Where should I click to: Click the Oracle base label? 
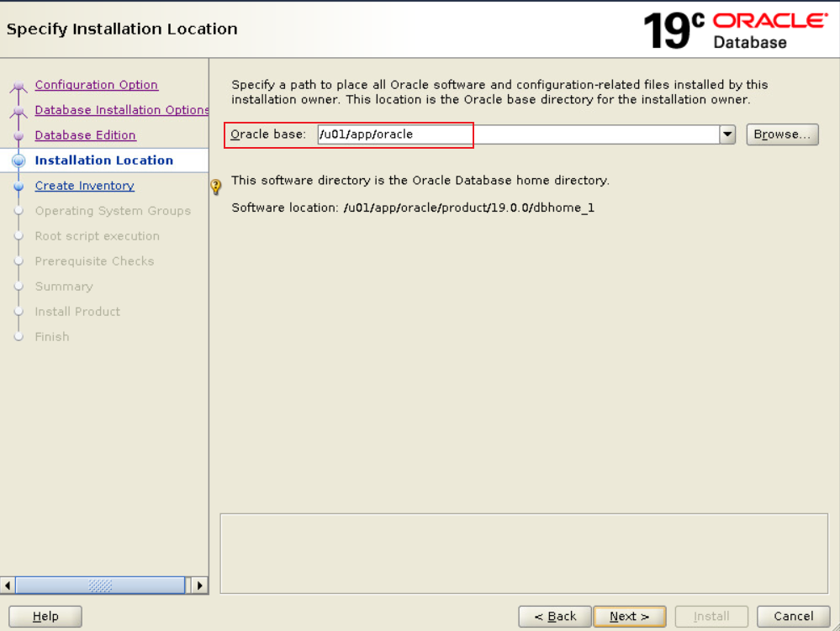pyautogui.click(x=268, y=134)
